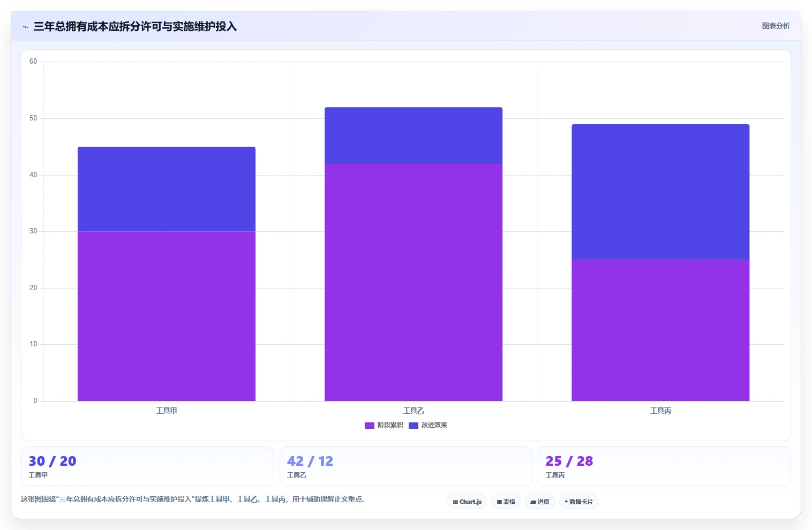Toggle the 阶段累积 legend item
This screenshot has height=530, width=812.
(384, 425)
